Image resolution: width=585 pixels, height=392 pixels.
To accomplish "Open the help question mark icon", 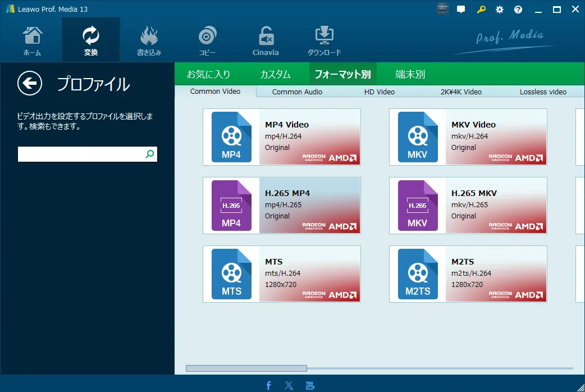I will (518, 10).
